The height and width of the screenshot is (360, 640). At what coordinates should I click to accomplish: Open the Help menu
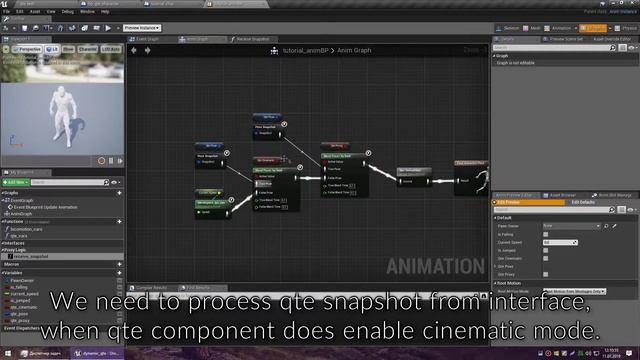(x=105, y=12)
